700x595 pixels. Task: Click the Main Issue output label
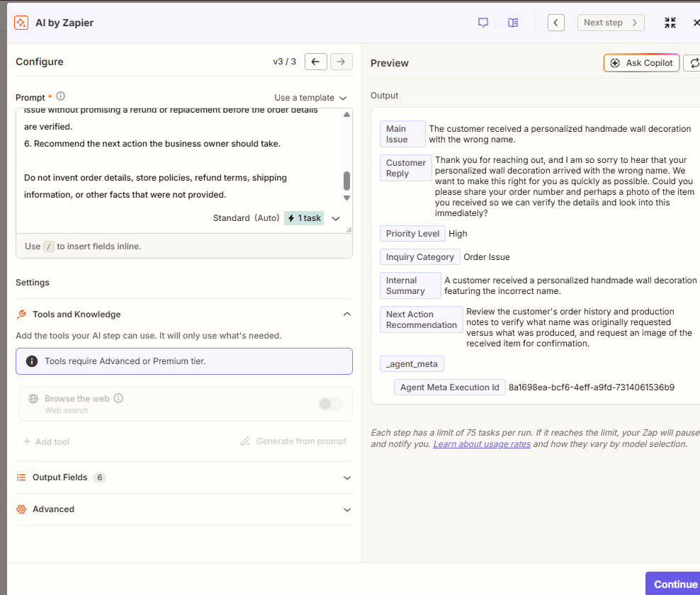coord(402,134)
